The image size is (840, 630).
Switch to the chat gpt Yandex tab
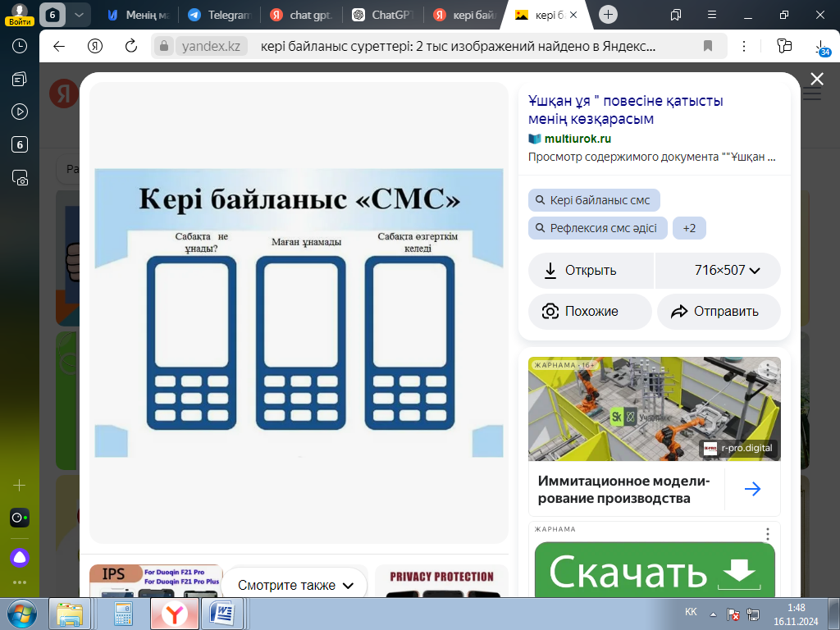click(302, 15)
